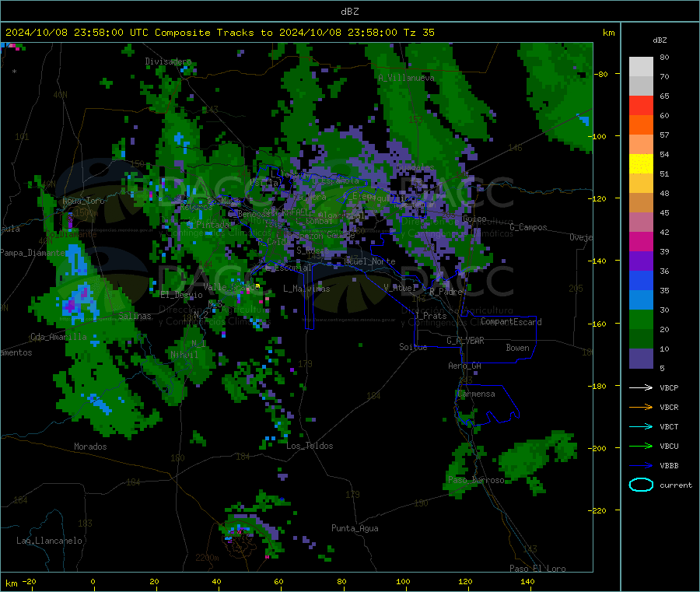
Task: Click the Divisadero map label
Action: pos(168,61)
